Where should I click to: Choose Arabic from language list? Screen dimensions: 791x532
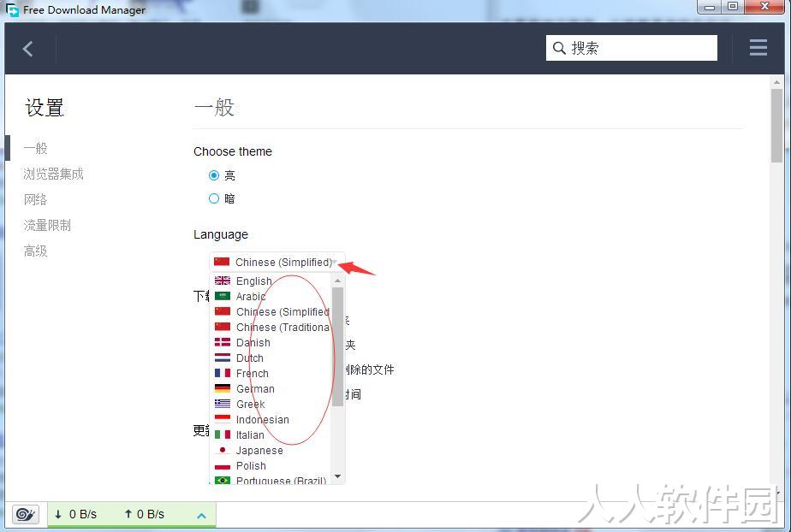(271, 296)
